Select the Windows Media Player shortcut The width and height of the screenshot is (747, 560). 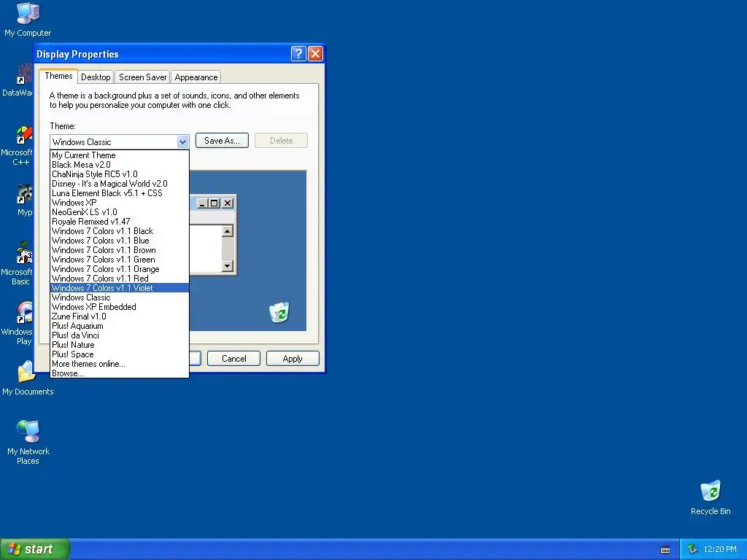pyautogui.click(x=18, y=323)
